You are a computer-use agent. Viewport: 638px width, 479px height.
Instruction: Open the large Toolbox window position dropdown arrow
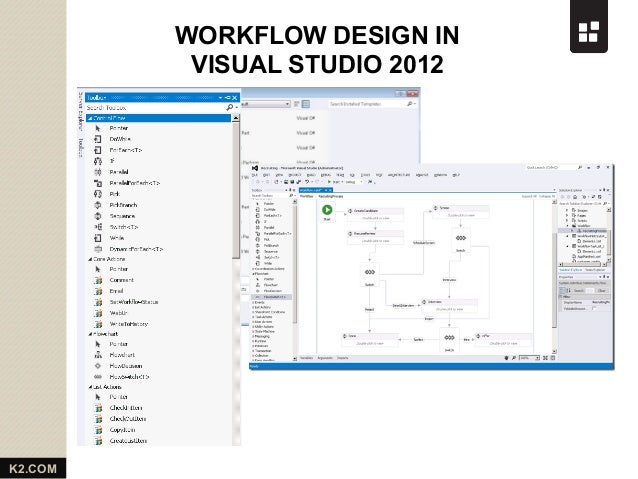click(220, 98)
